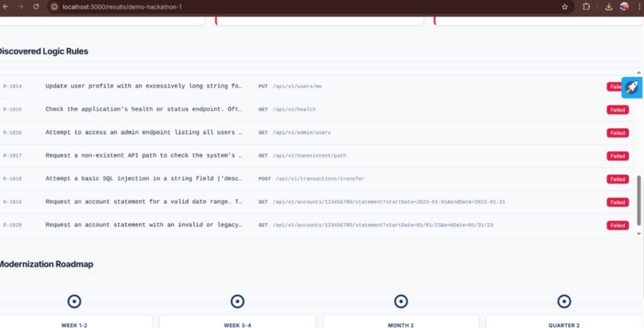Image resolution: width=644 pixels, height=328 pixels.
Task: Click the QUARTER 2 roadmap card label
Action: point(564,325)
